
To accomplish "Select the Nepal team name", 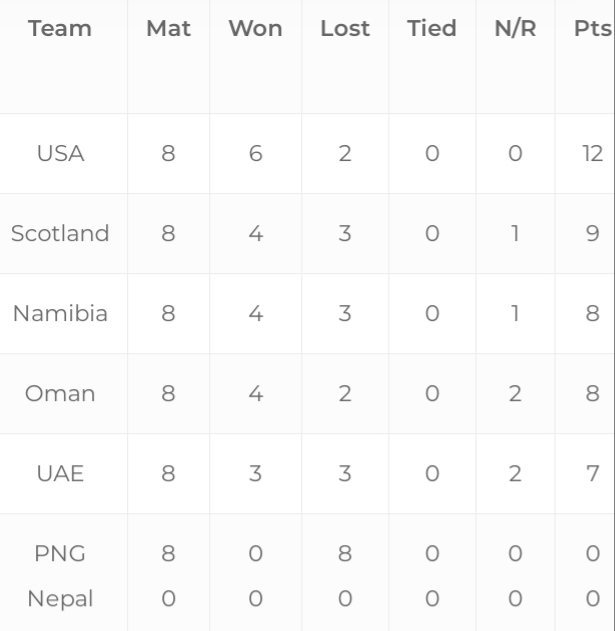I will click(x=60, y=599).
